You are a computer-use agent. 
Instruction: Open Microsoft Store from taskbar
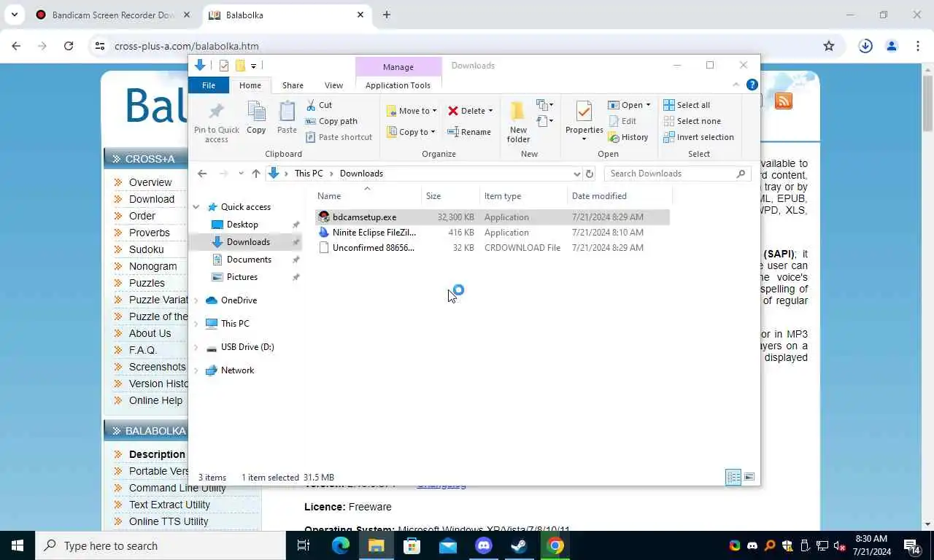(412, 545)
